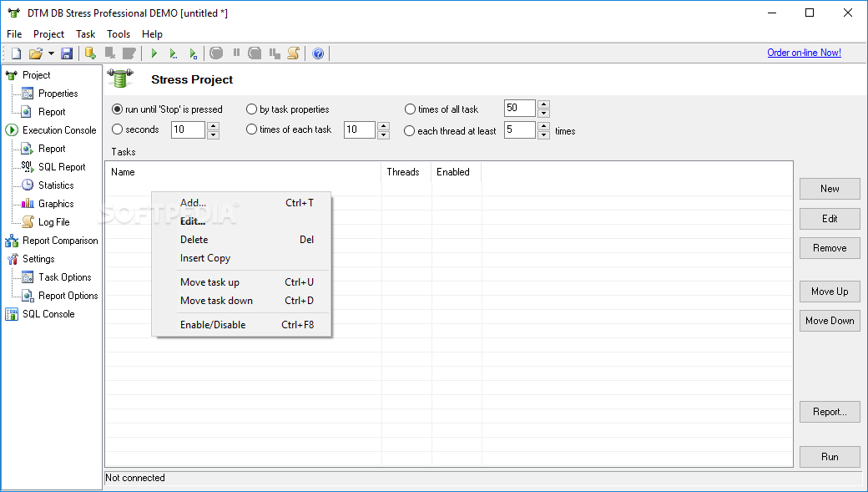Screen dimensions: 868x492
Task: Increase times of each task spinner
Action: click(x=383, y=126)
